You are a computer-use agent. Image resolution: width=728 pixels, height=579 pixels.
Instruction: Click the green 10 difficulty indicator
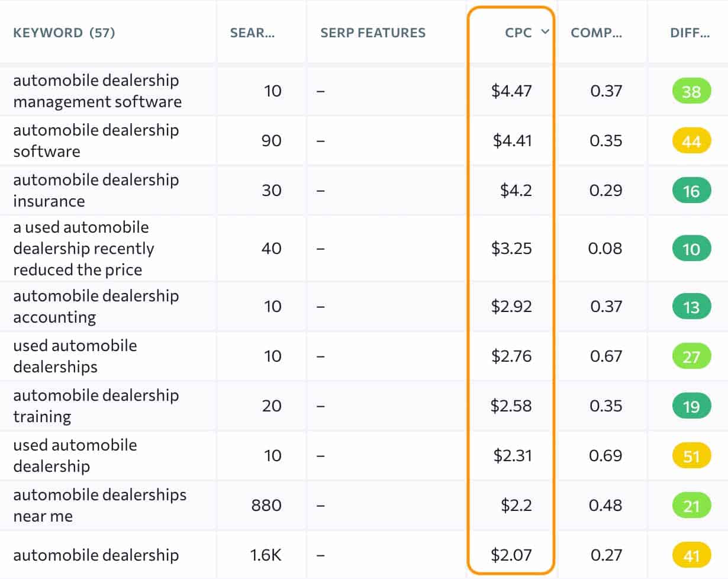(690, 249)
